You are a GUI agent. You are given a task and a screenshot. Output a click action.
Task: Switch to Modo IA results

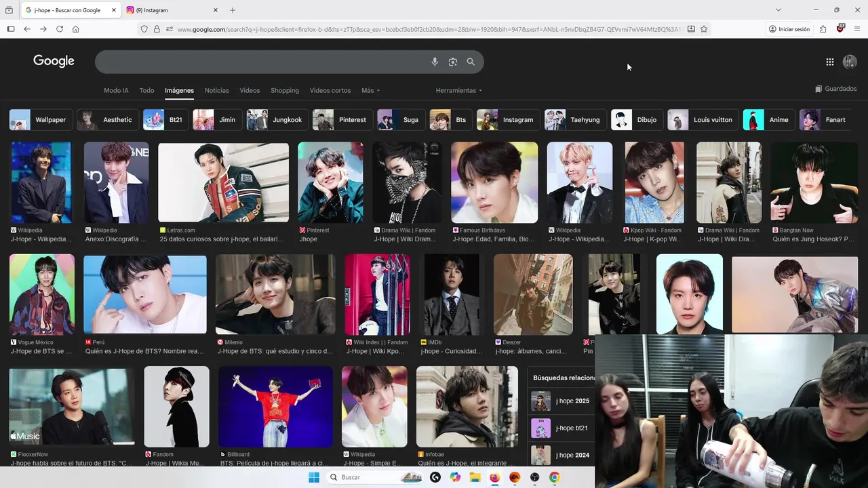(116, 90)
